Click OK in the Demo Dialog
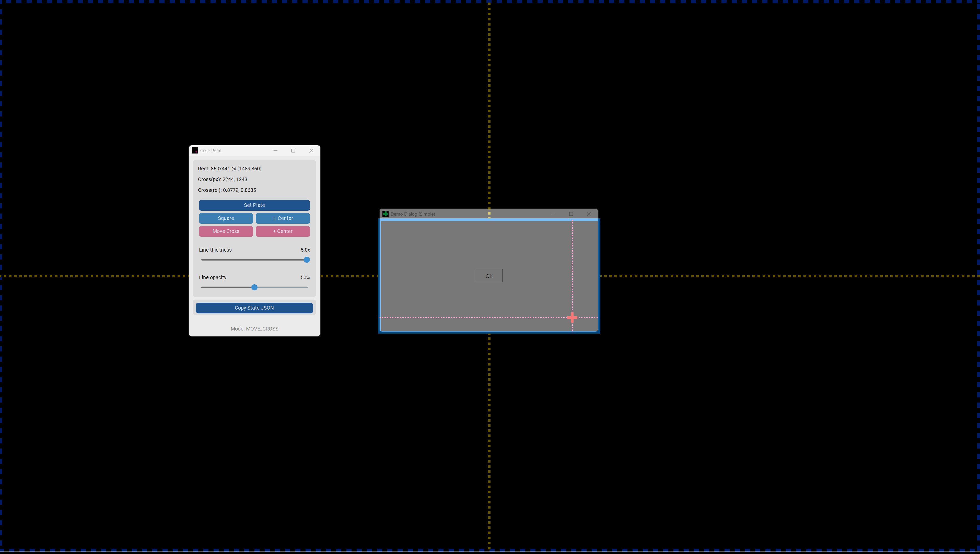Image resolution: width=980 pixels, height=554 pixels. (x=489, y=276)
